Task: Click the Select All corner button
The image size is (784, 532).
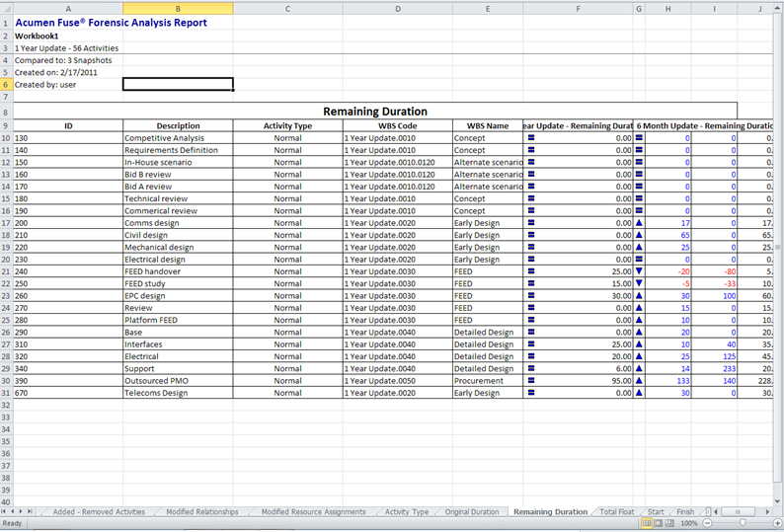Action: (5, 8)
